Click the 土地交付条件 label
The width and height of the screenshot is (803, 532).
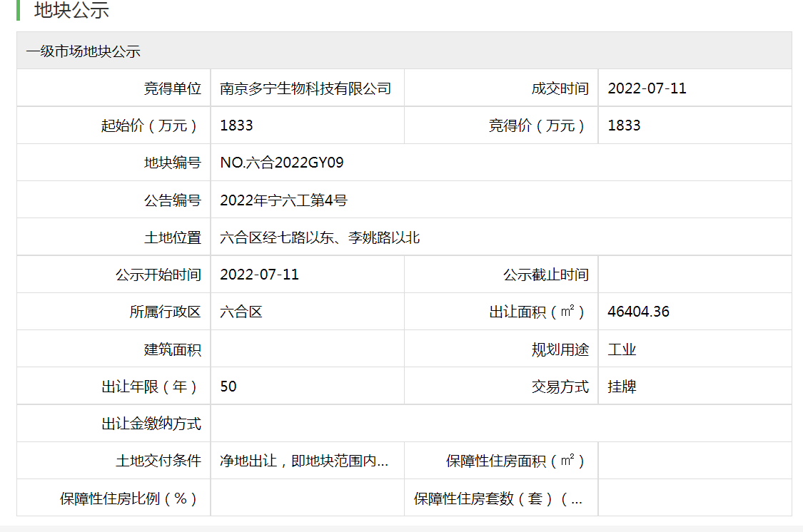point(158,461)
